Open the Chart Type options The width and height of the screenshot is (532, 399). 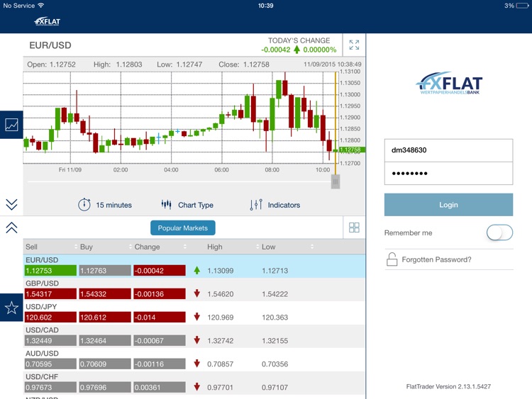coord(187,205)
